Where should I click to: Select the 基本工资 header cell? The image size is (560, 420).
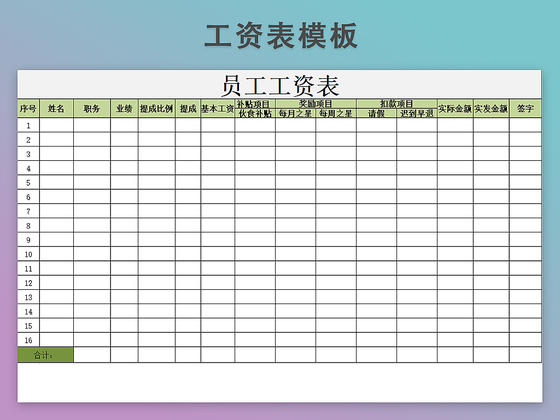tap(218, 108)
